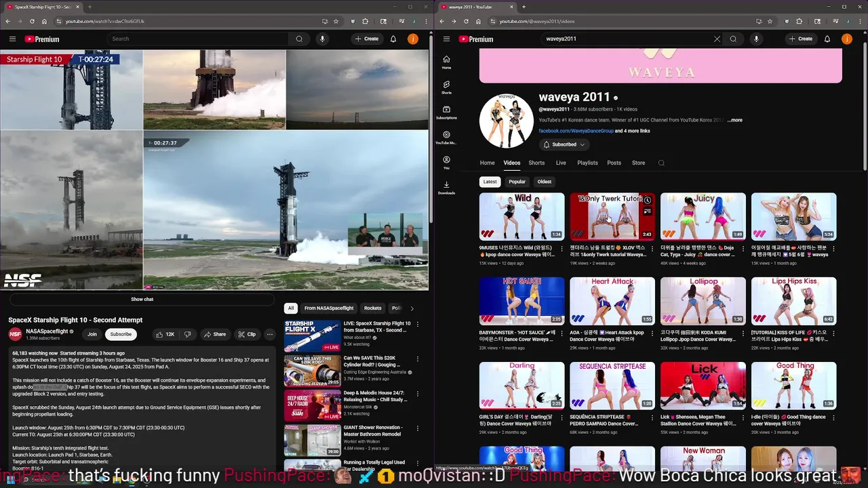Open YouTube Music in right window sidebar

(446, 137)
